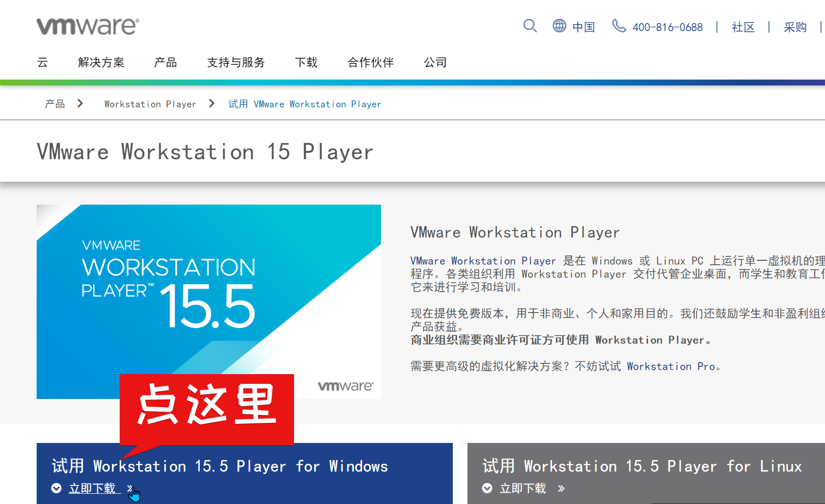Click the download circle icon for Linux
825x504 pixels.
(487, 488)
